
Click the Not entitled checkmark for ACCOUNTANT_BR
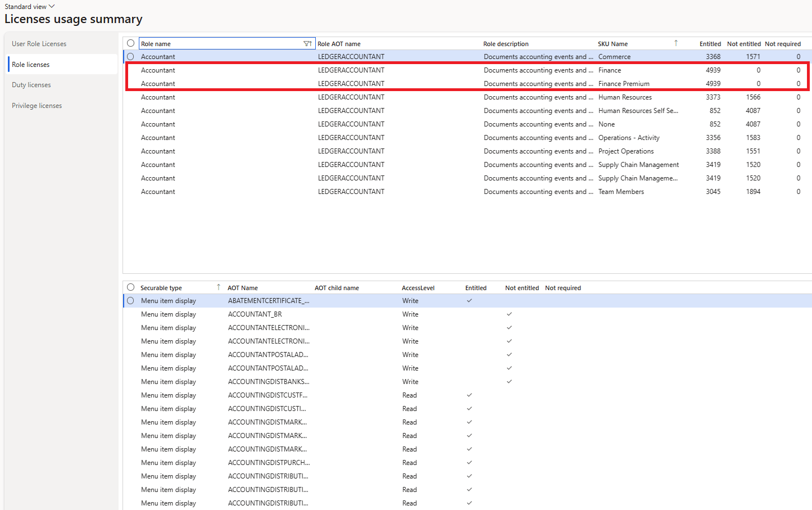(509, 314)
